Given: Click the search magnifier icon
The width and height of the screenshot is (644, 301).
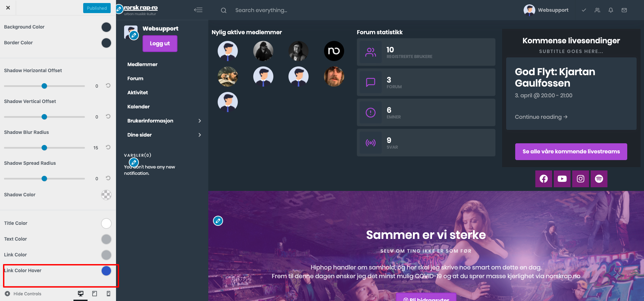Looking at the screenshot, I should (x=224, y=10).
